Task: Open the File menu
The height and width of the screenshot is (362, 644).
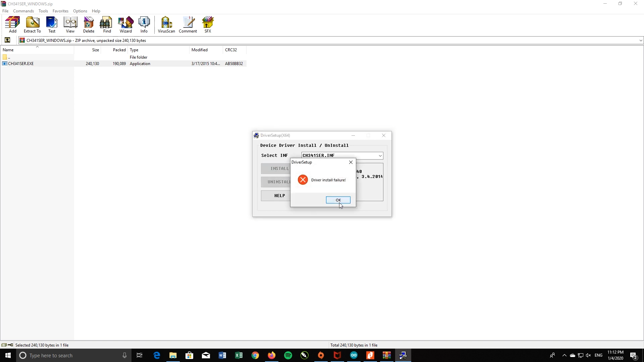Action: [5, 11]
